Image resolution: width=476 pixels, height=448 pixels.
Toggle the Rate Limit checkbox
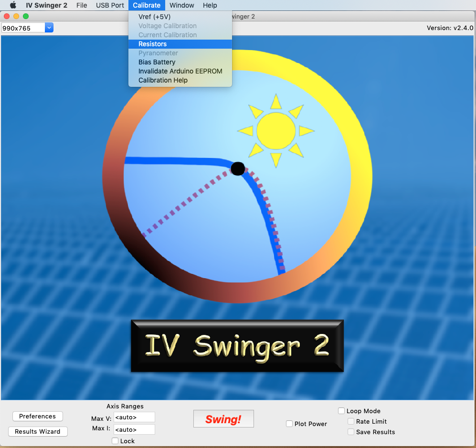click(351, 421)
